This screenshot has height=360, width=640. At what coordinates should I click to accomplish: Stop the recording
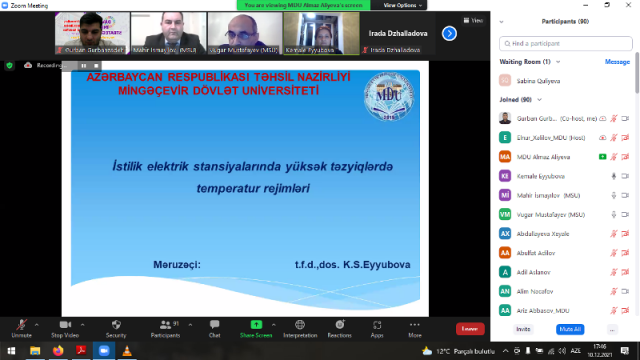pyautogui.click(x=96, y=66)
